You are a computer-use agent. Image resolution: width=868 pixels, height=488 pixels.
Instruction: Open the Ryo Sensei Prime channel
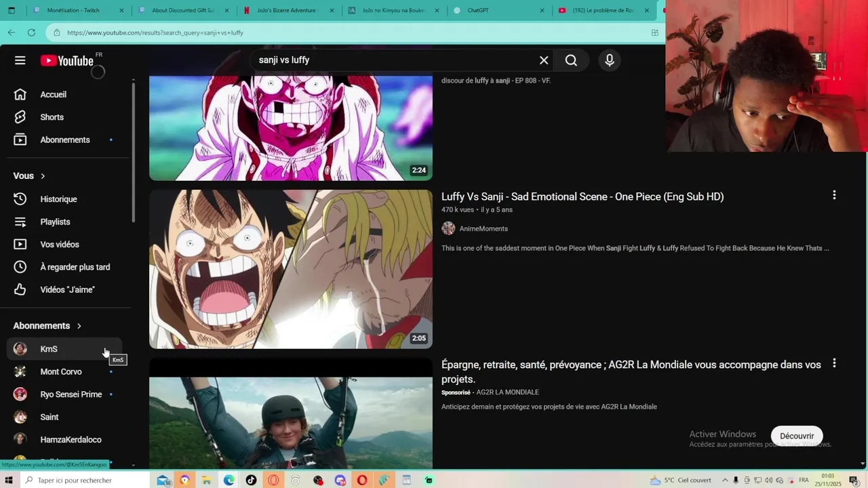pyautogui.click(x=64, y=394)
